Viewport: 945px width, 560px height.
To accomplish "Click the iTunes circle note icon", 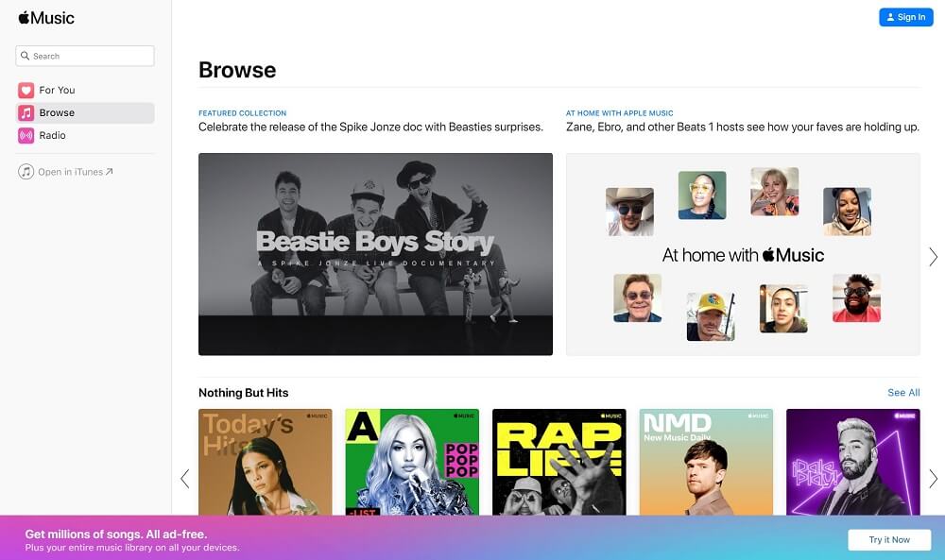I will coord(26,172).
